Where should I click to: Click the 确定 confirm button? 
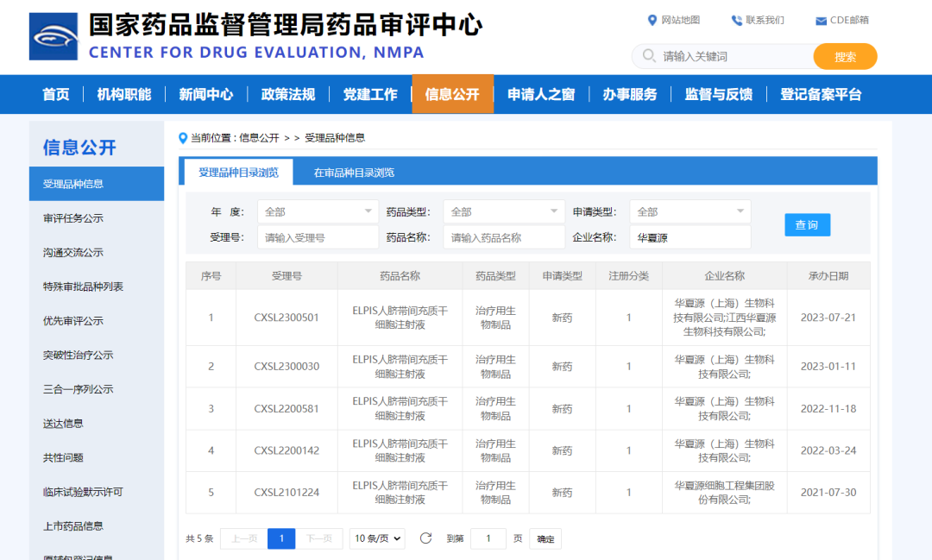[x=545, y=538]
